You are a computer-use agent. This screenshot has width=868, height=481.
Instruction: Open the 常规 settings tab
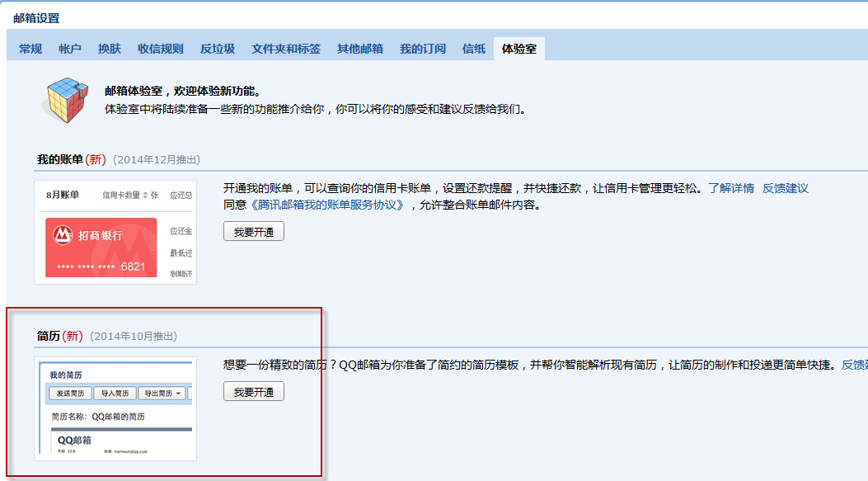pos(30,49)
